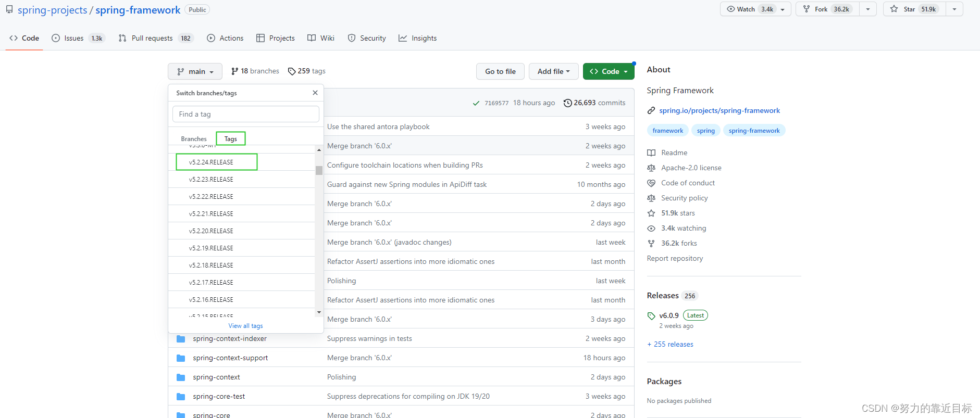Select tag v5.2.19.RELEASE
This screenshot has width=980, height=418.
click(x=242, y=248)
